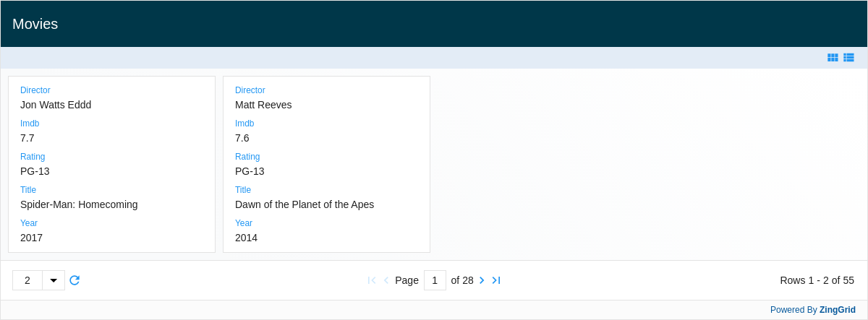Click Year label in Spider-Man card
This screenshot has width=868, height=320.
click(29, 223)
